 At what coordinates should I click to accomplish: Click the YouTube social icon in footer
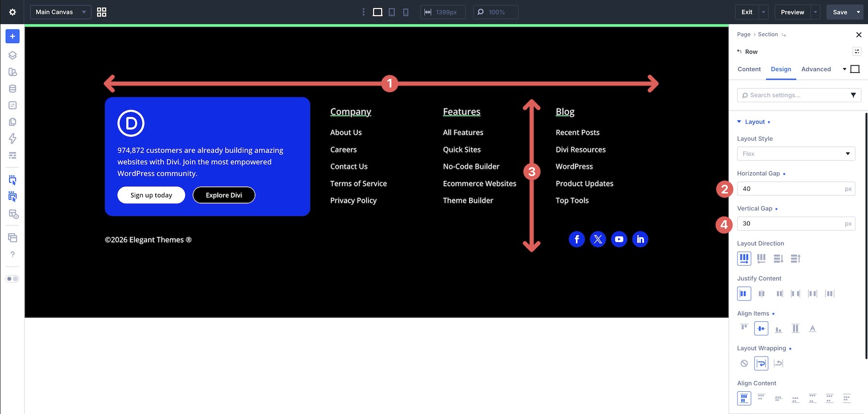coord(619,239)
